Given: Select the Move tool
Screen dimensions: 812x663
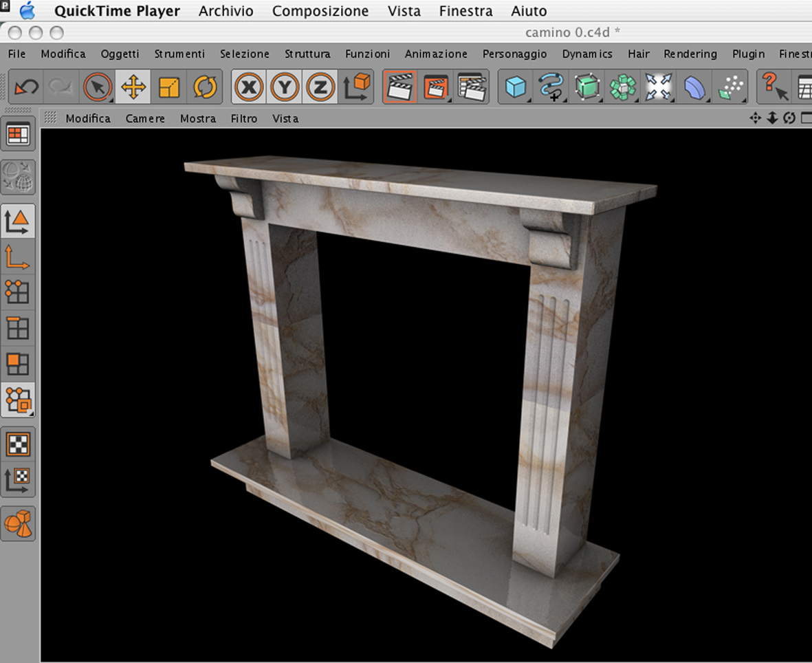Looking at the screenshot, I should coord(133,87).
